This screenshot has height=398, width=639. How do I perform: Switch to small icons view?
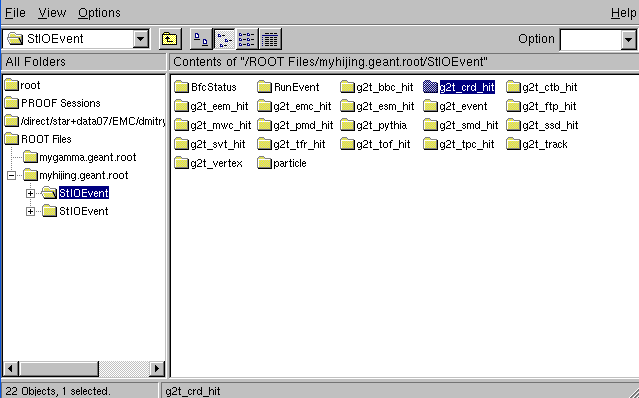pyautogui.click(x=224, y=39)
